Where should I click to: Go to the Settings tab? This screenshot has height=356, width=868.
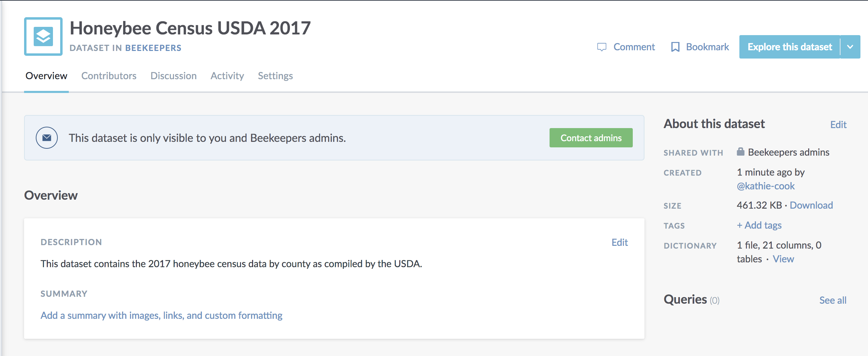[x=275, y=76]
